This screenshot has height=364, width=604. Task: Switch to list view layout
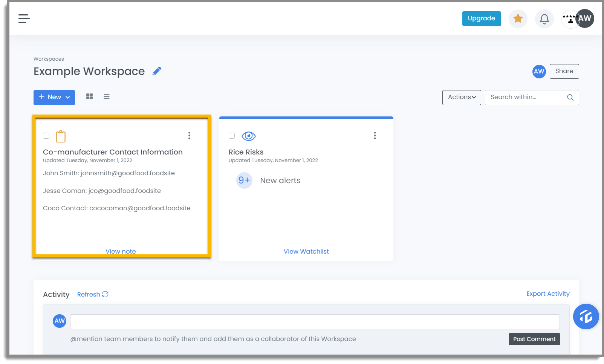pos(107,96)
